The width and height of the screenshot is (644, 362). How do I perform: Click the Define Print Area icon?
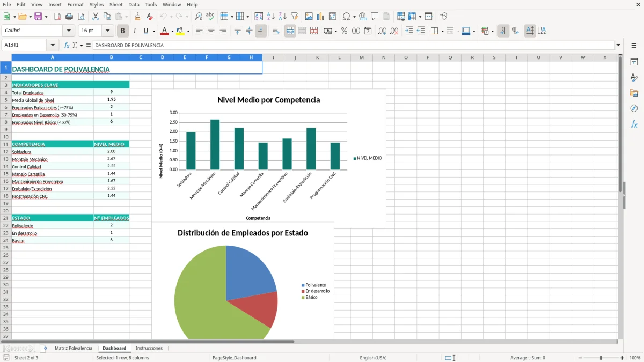click(401, 17)
